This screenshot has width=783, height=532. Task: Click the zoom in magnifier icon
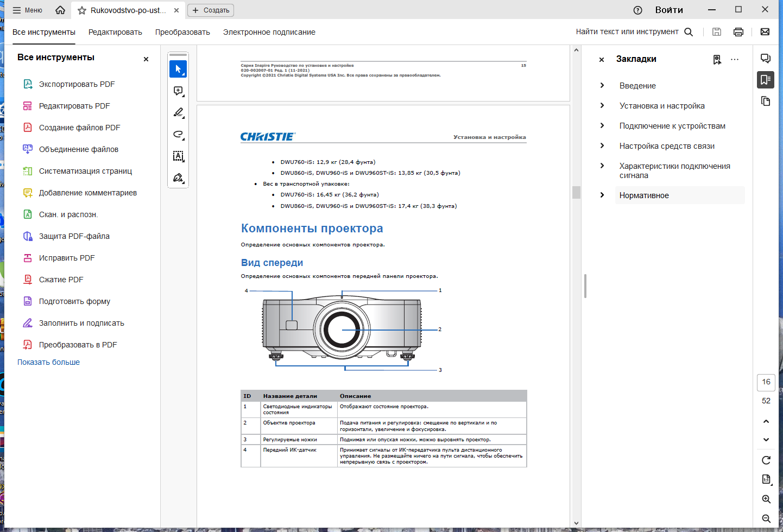point(766,499)
